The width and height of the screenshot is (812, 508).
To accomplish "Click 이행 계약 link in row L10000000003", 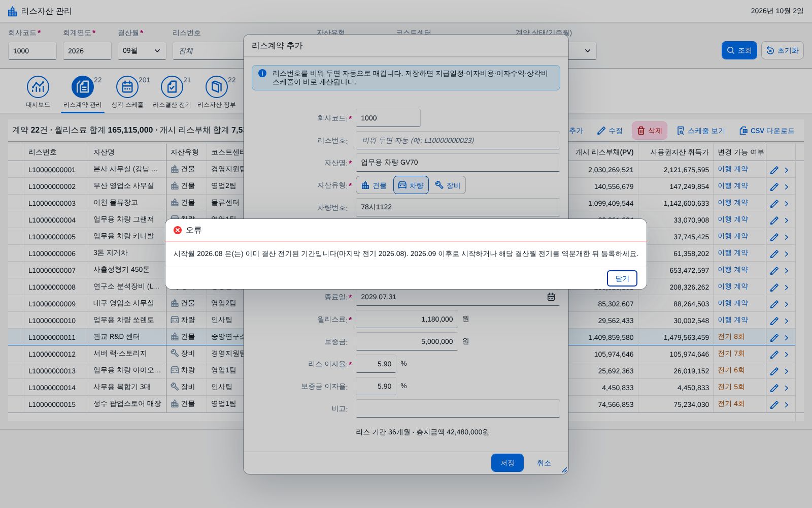I will tap(733, 202).
